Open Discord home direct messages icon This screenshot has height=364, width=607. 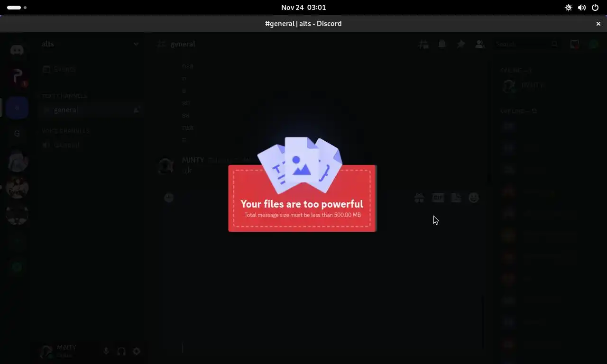(x=17, y=50)
